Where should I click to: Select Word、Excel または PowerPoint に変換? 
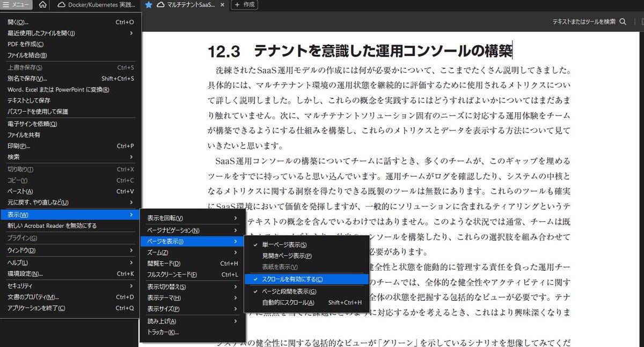[71, 89]
